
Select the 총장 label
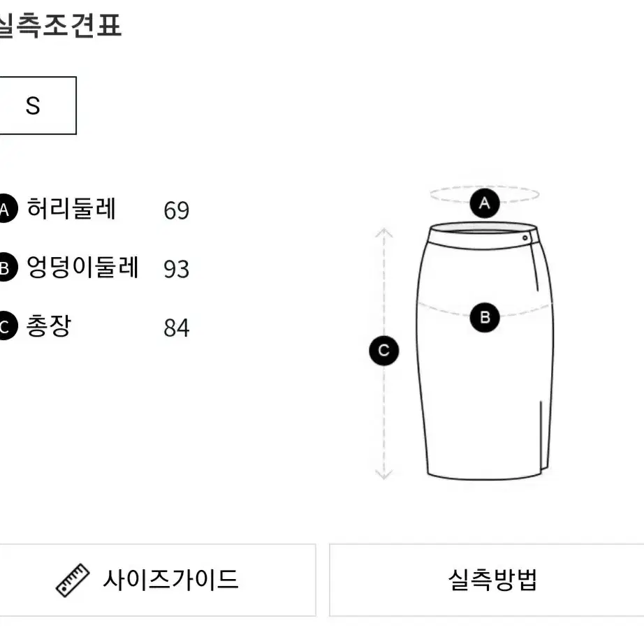[x=49, y=326]
